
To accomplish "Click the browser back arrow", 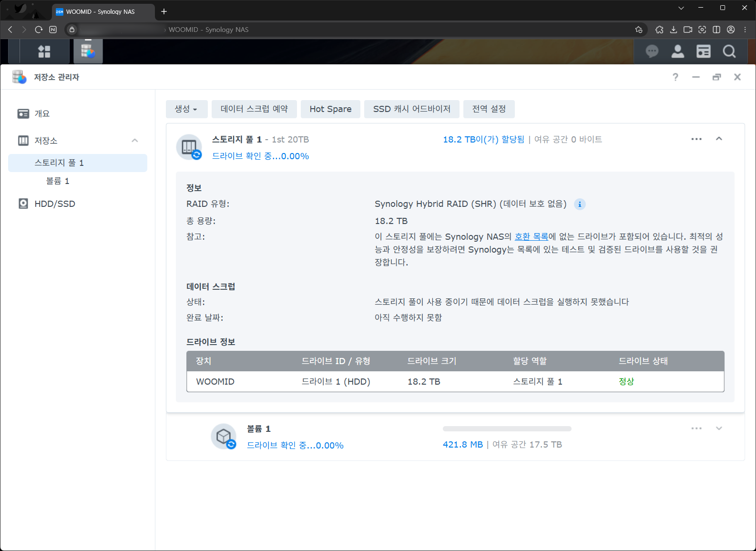I will pos(10,30).
